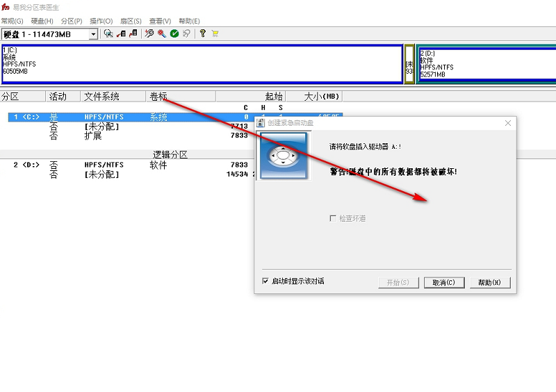Image resolution: width=556 pixels, height=392 pixels.
Task: Select the C: partition block in disk map
Action: [x=202, y=64]
